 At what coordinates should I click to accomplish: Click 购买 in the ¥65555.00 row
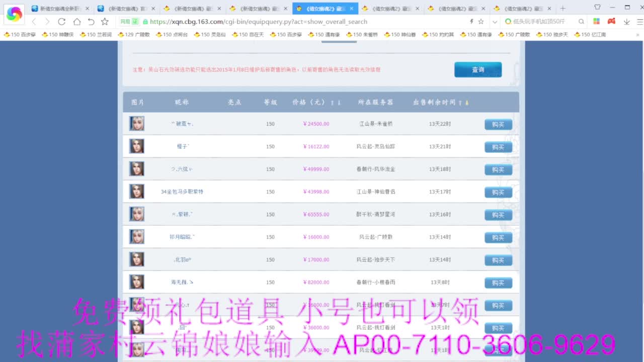[498, 215]
